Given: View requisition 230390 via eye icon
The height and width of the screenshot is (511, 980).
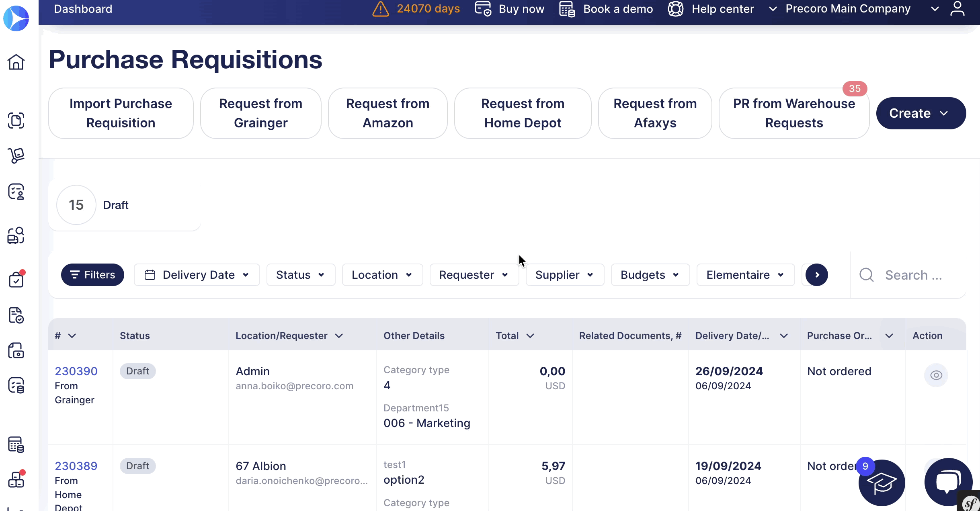Looking at the screenshot, I should click(936, 375).
